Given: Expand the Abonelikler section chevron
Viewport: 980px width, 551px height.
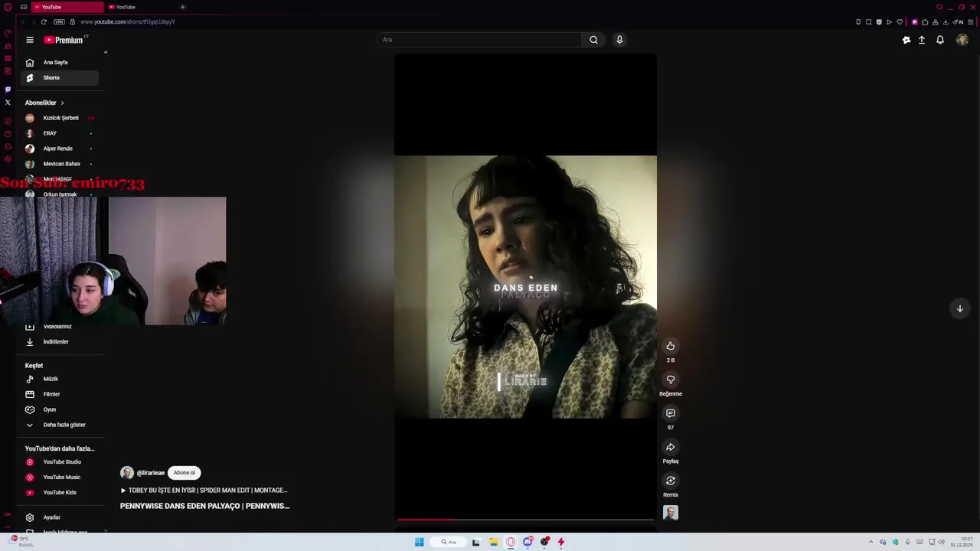Looking at the screenshot, I should point(63,103).
